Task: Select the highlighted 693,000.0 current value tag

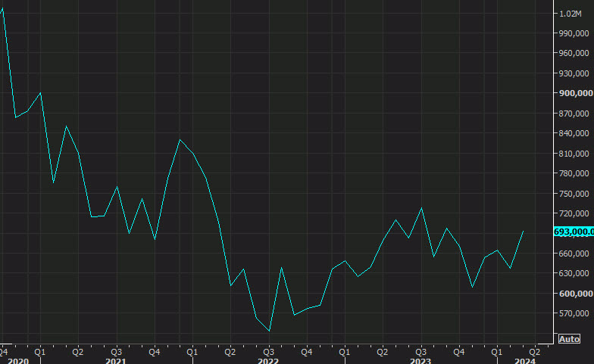Action: tap(574, 232)
